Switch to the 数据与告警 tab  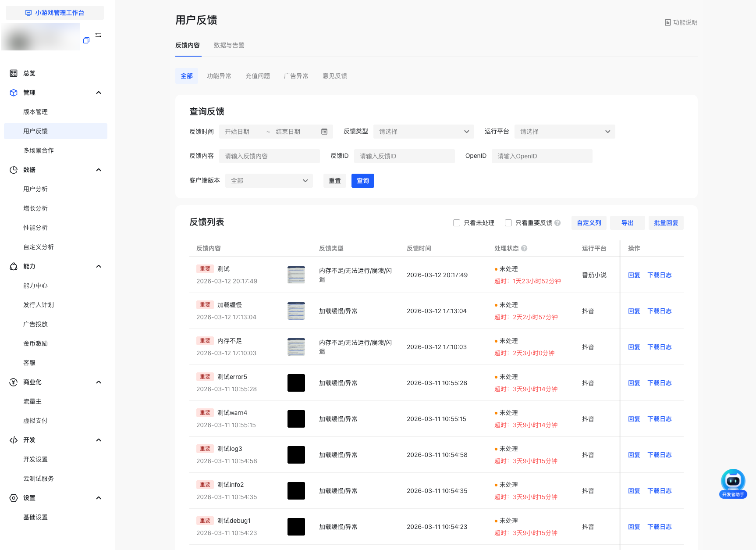(229, 45)
